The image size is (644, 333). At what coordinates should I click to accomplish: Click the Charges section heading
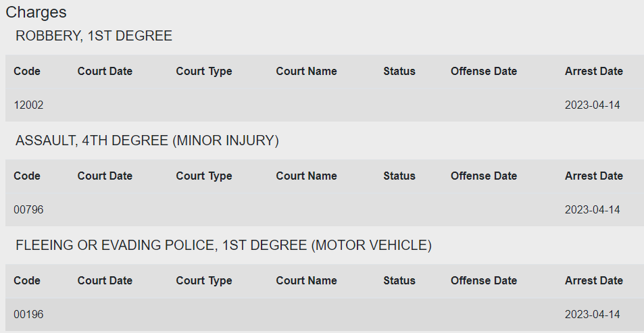coord(36,12)
